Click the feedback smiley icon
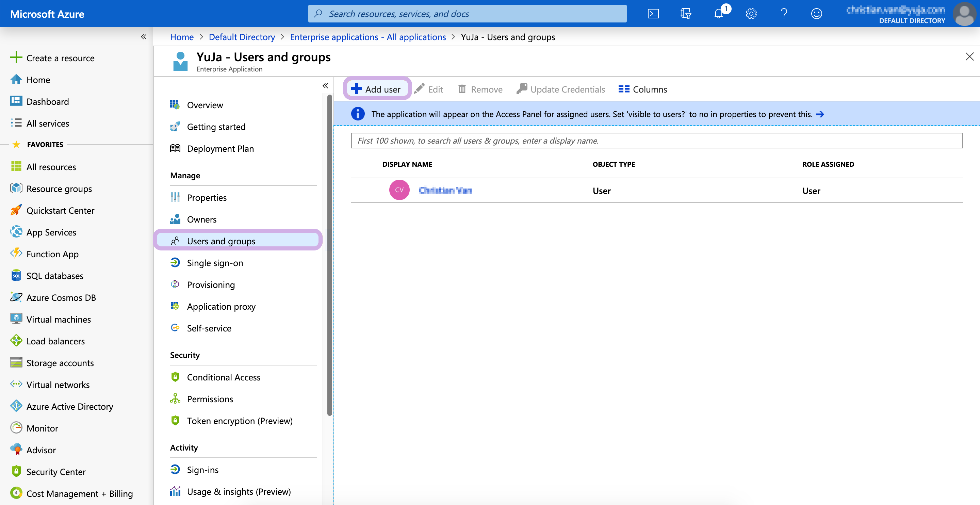The width and height of the screenshot is (980, 505). click(816, 14)
